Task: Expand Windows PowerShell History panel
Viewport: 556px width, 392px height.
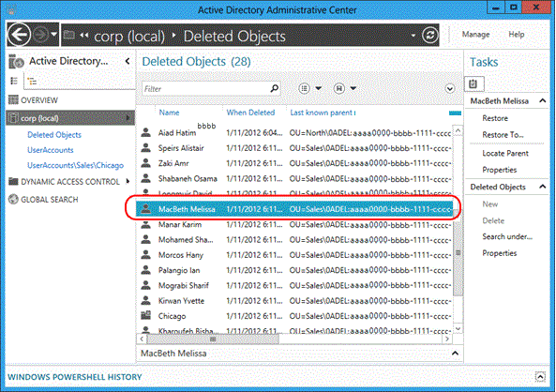Action: pyautogui.click(x=540, y=376)
